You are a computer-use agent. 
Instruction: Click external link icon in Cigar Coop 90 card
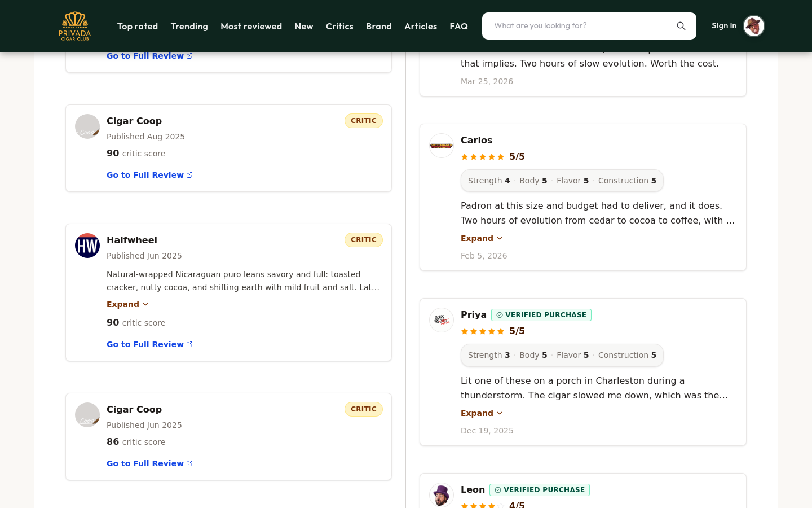click(189, 175)
